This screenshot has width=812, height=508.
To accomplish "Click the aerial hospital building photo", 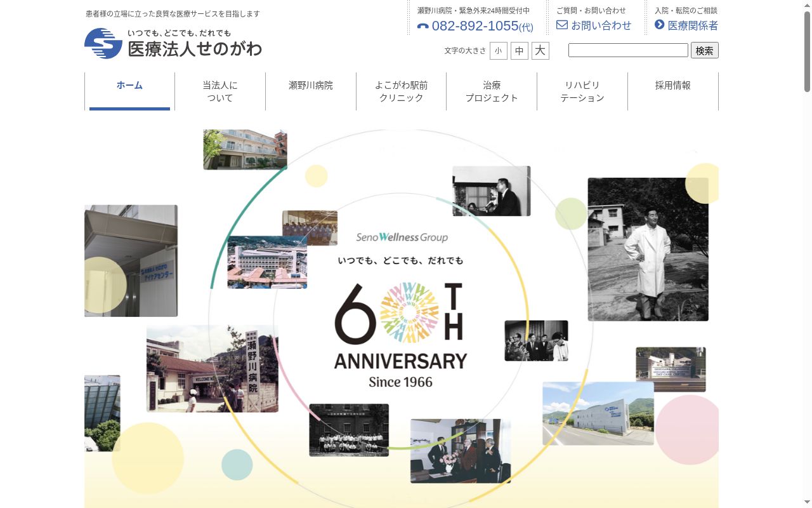I will [267, 262].
